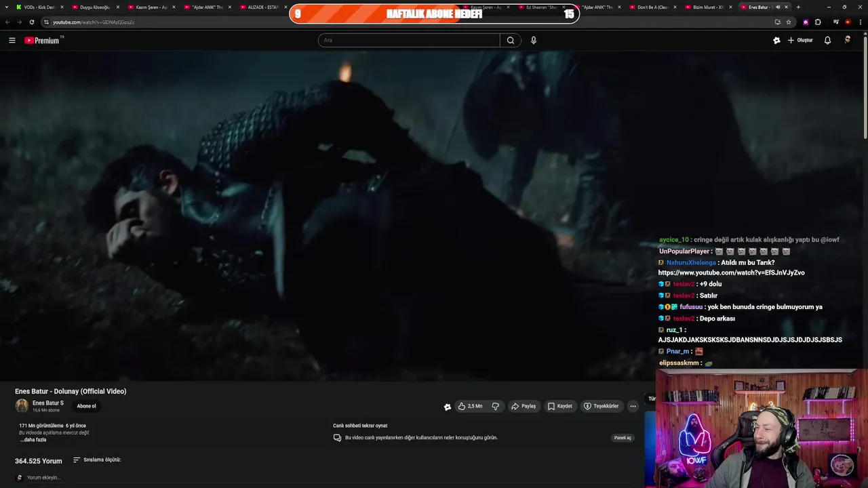868x488 pixels.
Task: Open the YouTube hamburger guide menu
Action: tap(12, 41)
